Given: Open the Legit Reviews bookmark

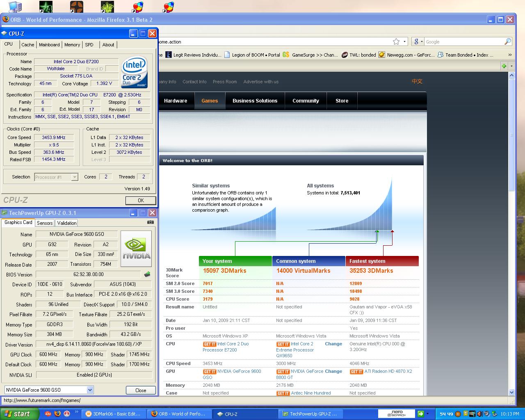Looking at the screenshot, I should (194, 55).
